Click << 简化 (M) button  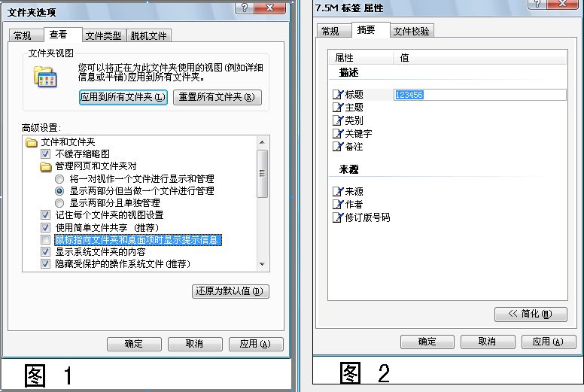click(x=531, y=314)
